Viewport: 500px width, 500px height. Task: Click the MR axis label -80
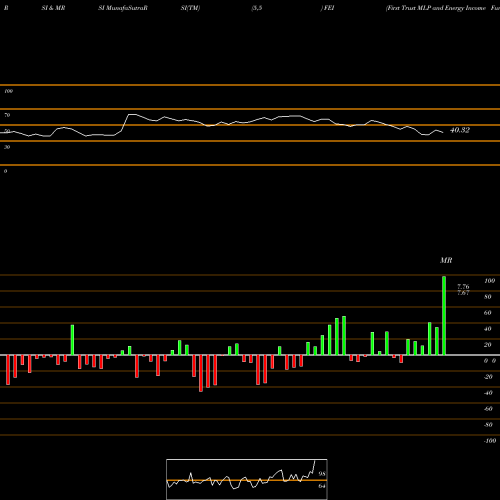488,425
